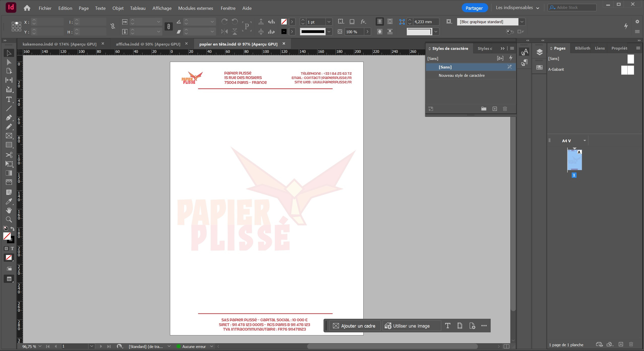The height and width of the screenshot is (351, 644).
Task: Toggle split layout view in status bar
Action: click(x=507, y=346)
